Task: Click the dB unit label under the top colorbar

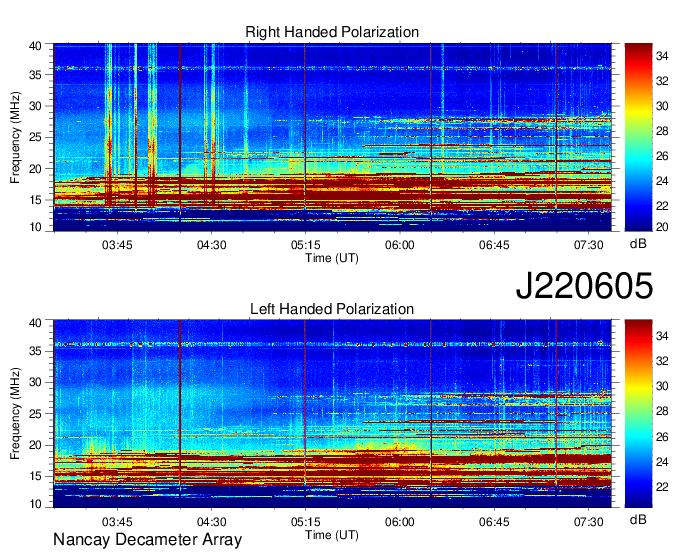Action: [x=638, y=244]
